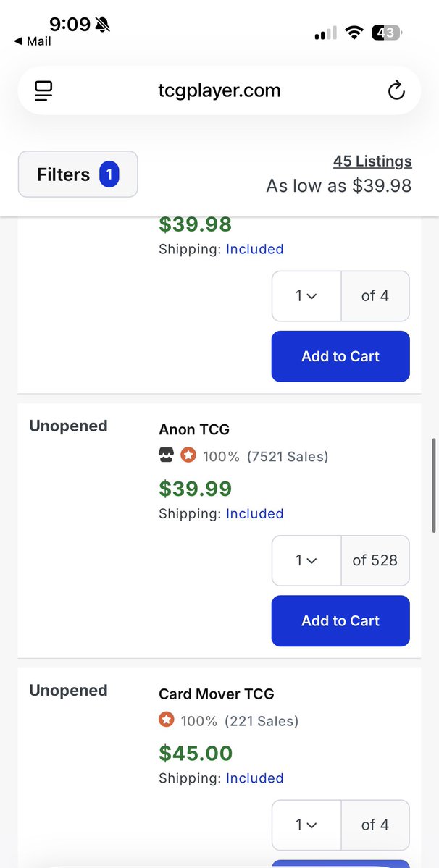Viewport: 439px width, 868px height.
Task: Tap the Wi-Fi status icon
Action: click(354, 33)
